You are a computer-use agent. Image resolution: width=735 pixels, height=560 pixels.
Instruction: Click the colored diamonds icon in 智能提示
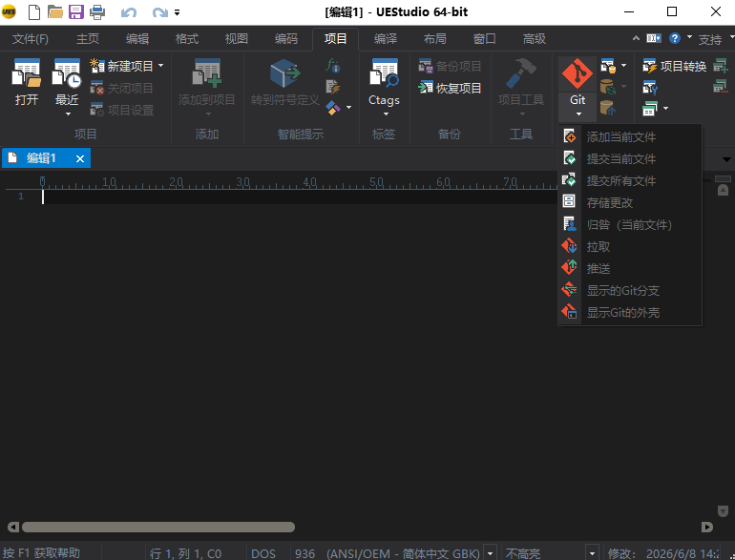pyautogui.click(x=333, y=108)
